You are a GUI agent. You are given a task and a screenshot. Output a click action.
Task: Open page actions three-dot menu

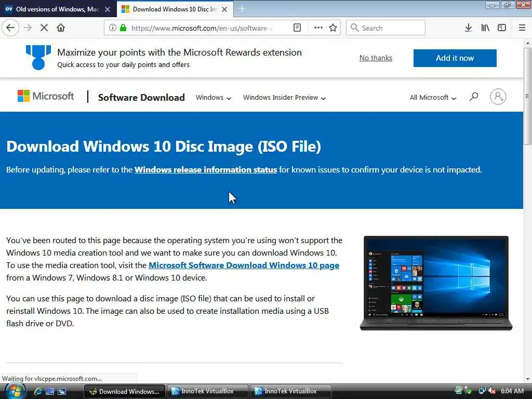point(318,28)
